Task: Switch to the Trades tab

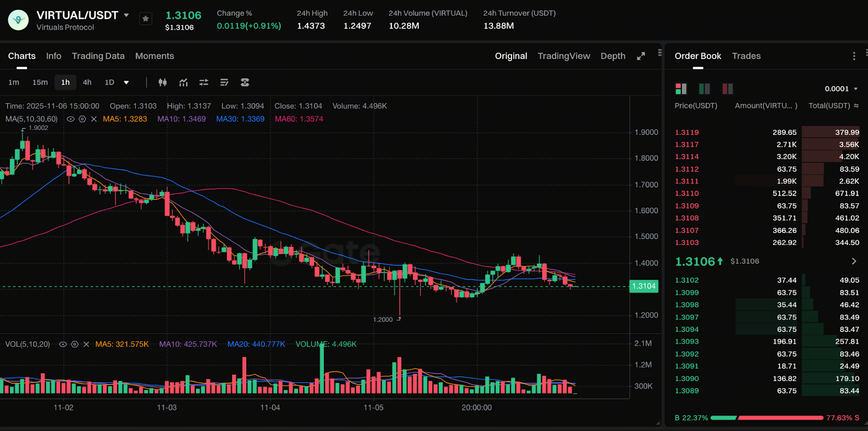Action: 746,56
